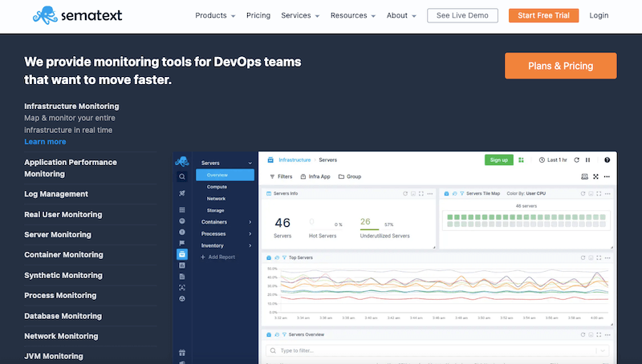Open the help question-mark icon
Viewport: 642px width, 364px height.
pyautogui.click(x=607, y=160)
